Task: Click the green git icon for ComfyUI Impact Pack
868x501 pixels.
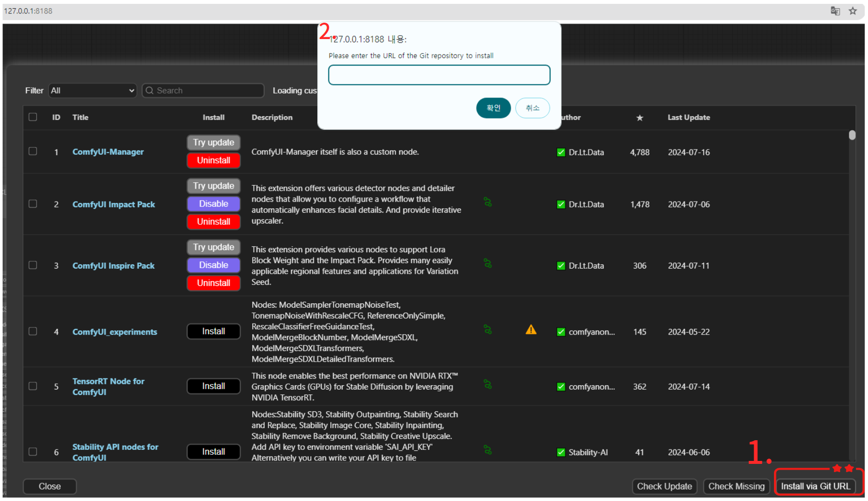Action: (x=488, y=202)
